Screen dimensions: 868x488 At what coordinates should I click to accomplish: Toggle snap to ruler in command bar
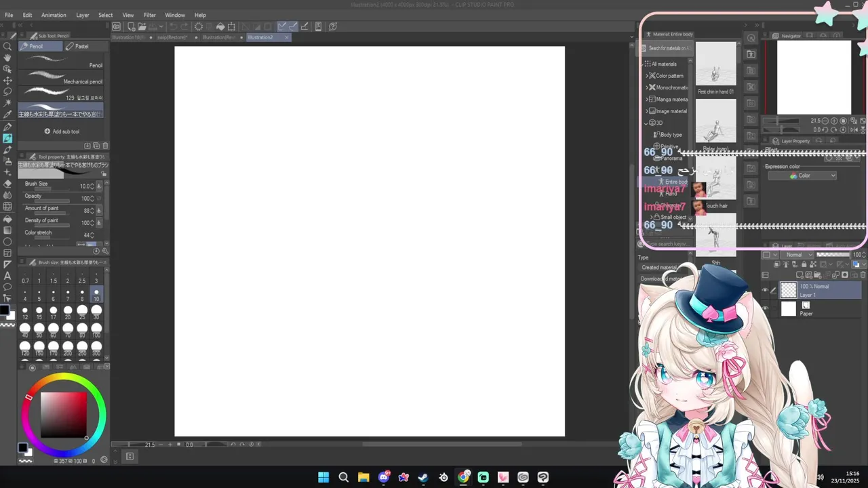click(x=281, y=26)
